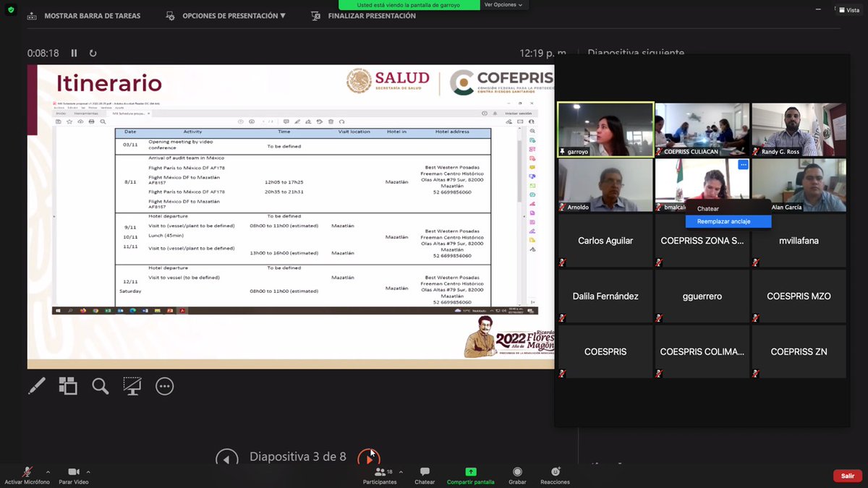
Task: Reset the presentation timer
Action: point(93,53)
